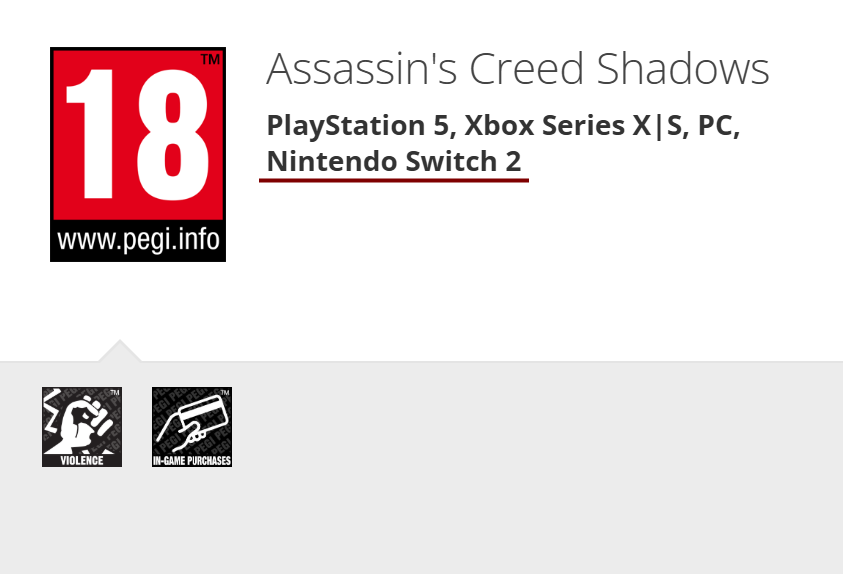Open the Assassin's Creed Shadows title
The height and width of the screenshot is (574, 843).
point(518,69)
